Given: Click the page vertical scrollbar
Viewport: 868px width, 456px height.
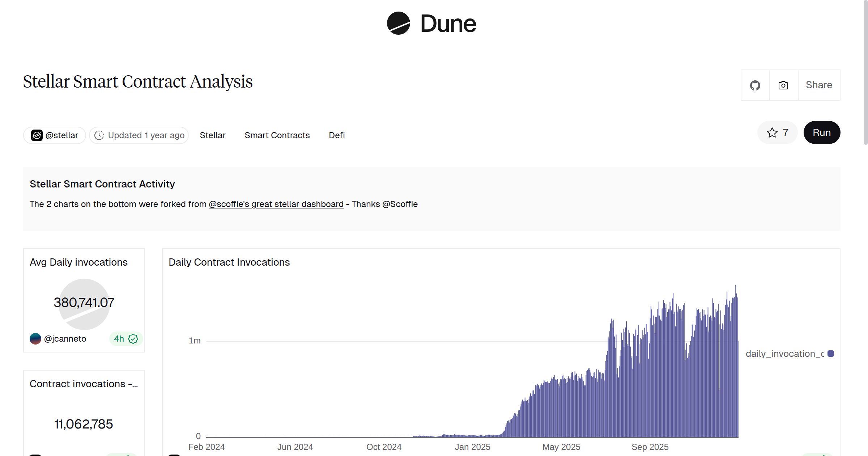Looking at the screenshot, I should click(x=865, y=72).
